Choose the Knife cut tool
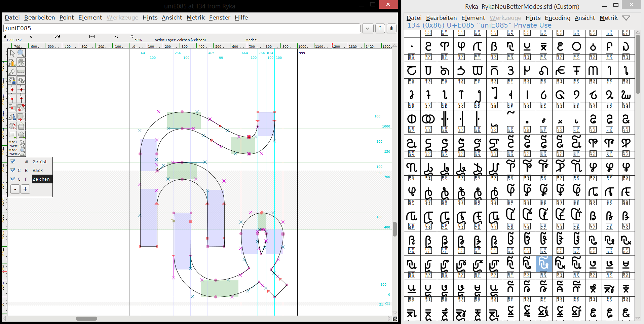This screenshot has height=324, width=644. coord(12,71)
